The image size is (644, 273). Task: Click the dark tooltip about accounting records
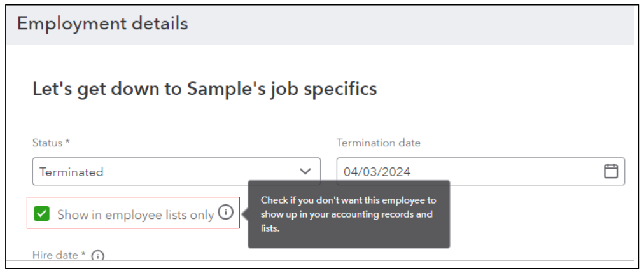point(348,214)
